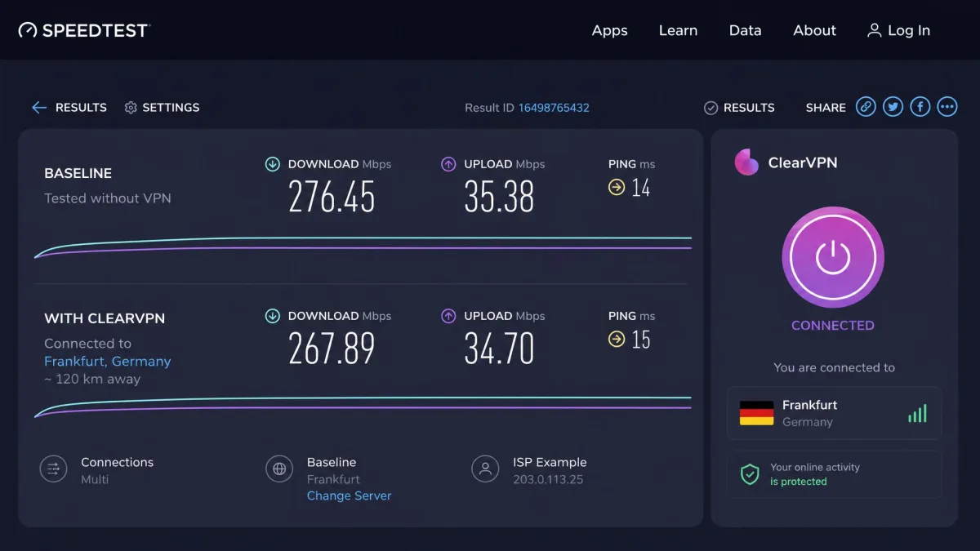Click Frankfurt, Germany link in results

108,361
